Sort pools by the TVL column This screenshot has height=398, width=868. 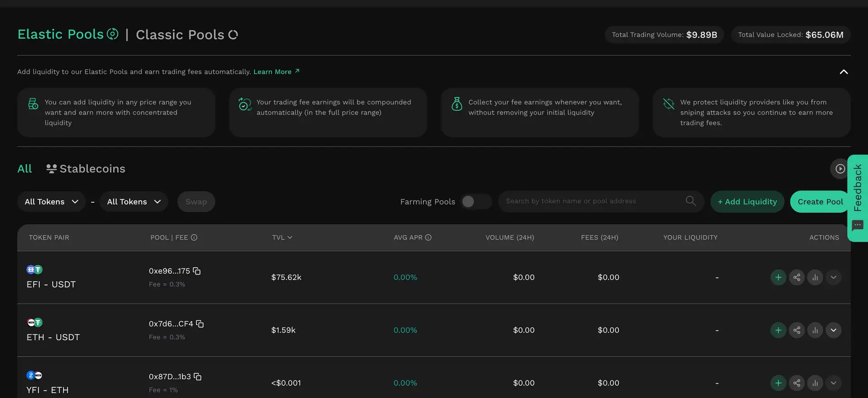tap(282, 237)
